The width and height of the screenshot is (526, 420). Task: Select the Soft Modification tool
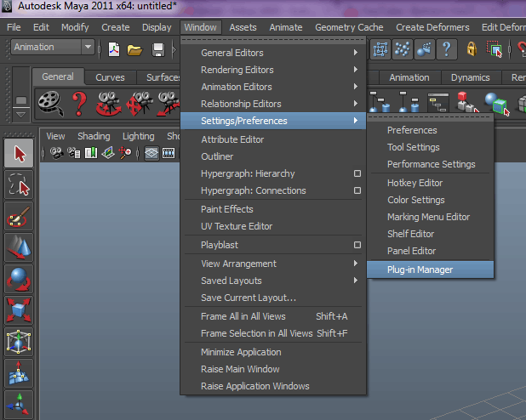point(19,372)
